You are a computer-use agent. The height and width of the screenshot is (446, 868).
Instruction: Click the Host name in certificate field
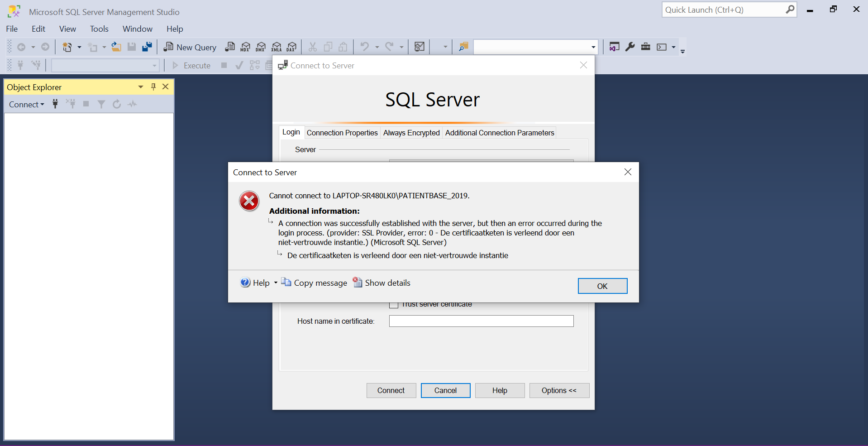pos(481,321)
